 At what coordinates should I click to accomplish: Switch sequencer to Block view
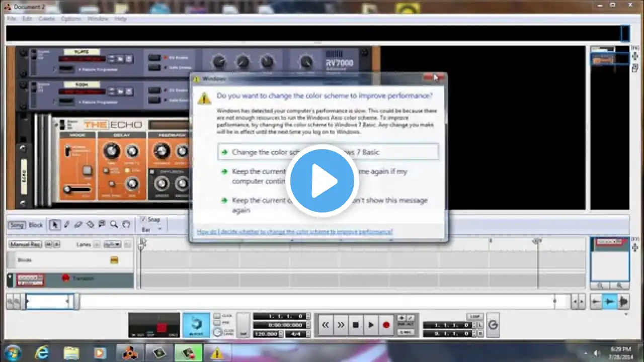click(x=36, y=225)
